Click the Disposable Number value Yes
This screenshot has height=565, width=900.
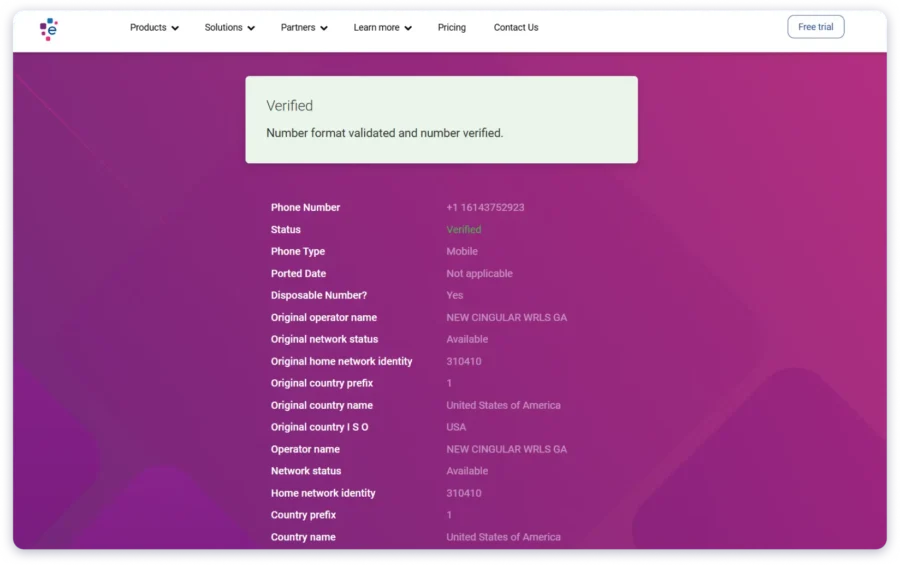[x=455, y=295]
